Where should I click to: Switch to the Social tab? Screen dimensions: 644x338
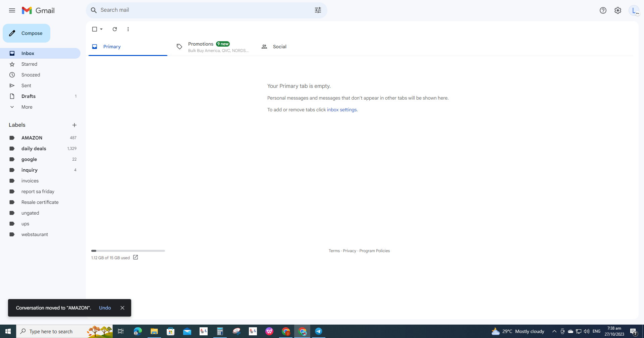pos(298,47)
